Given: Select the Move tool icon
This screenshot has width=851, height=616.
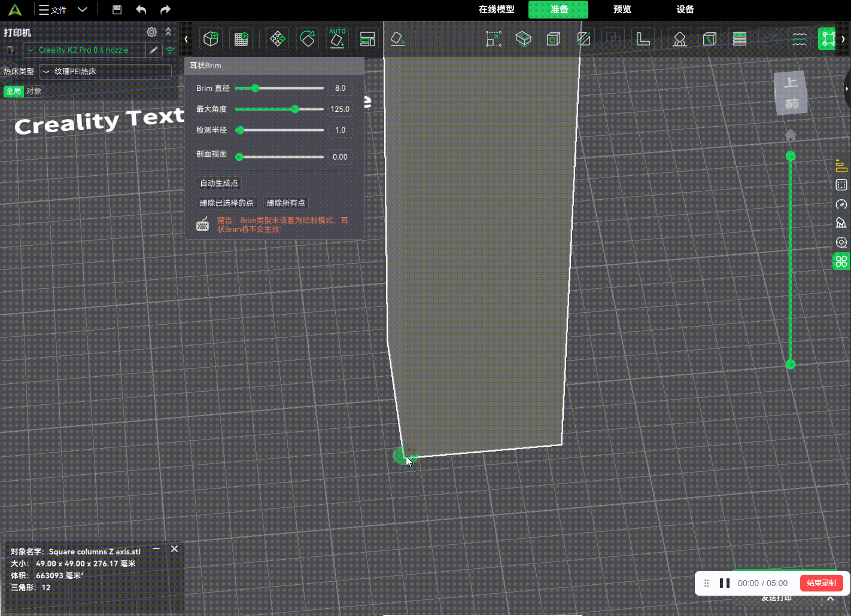Looking at the screenshot, I should pos(277,39).
